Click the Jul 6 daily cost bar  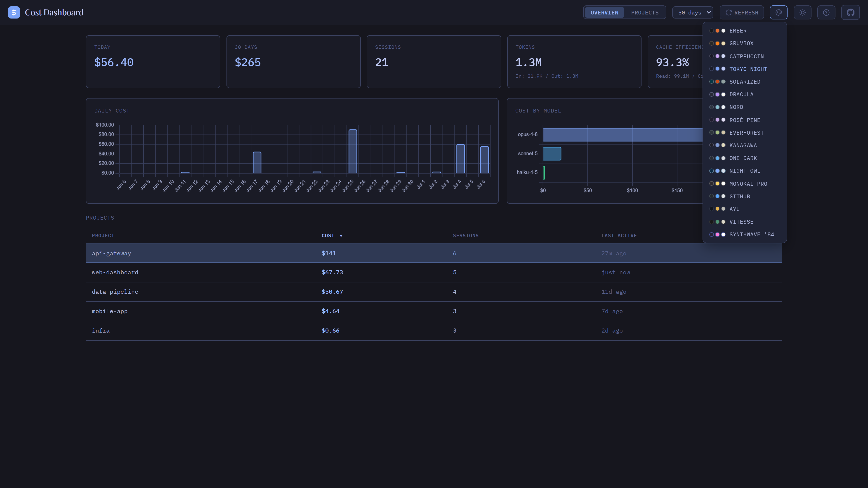(485, 160)
